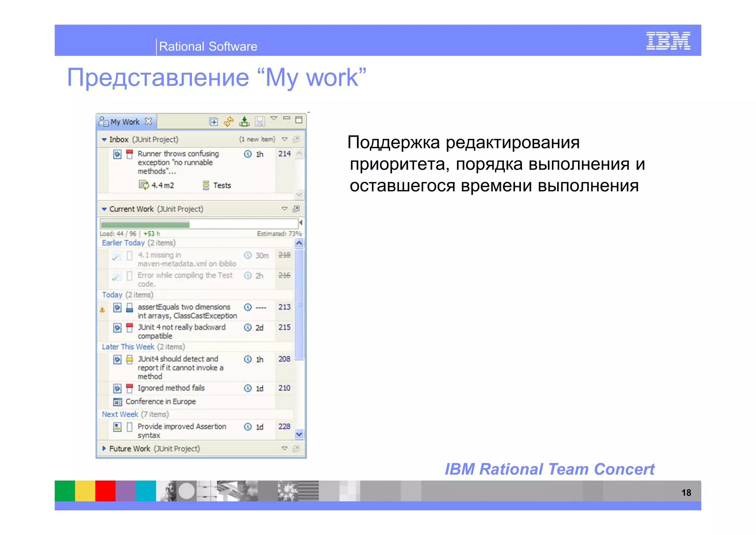756x535 pixels.
Task: Click work item type icon for Runner throws confusing
Action: 117,154
